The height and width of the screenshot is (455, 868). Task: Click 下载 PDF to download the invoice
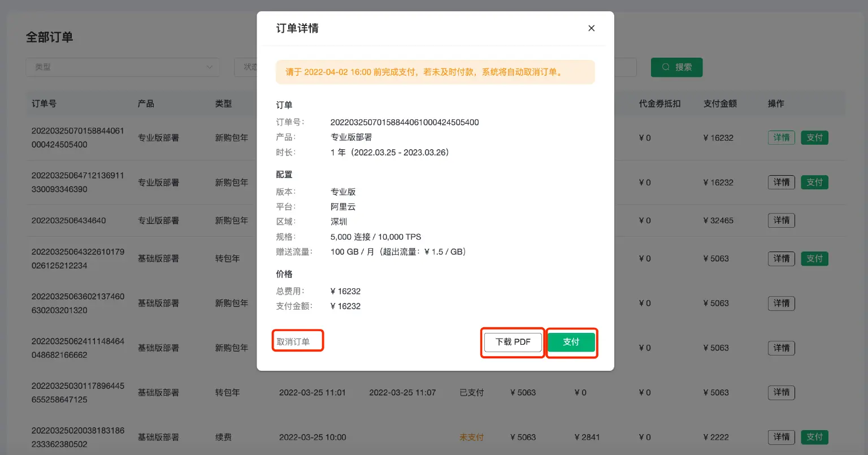click(x=512, y=342)
